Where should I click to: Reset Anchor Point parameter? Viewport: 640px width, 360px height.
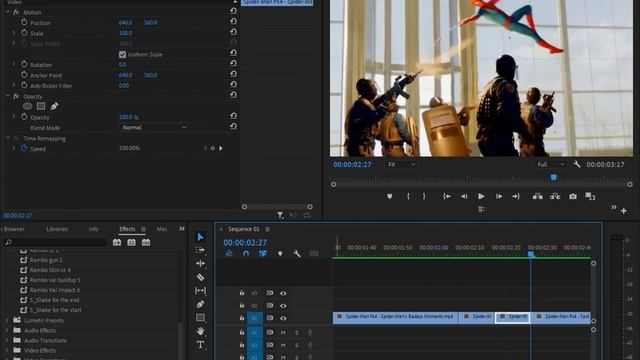[233, 74]
